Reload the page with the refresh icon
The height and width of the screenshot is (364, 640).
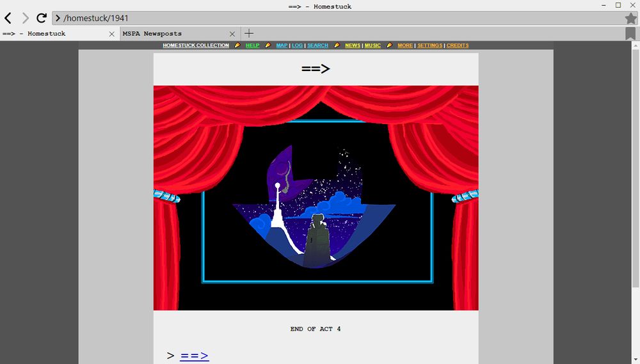tap(42, 18)
